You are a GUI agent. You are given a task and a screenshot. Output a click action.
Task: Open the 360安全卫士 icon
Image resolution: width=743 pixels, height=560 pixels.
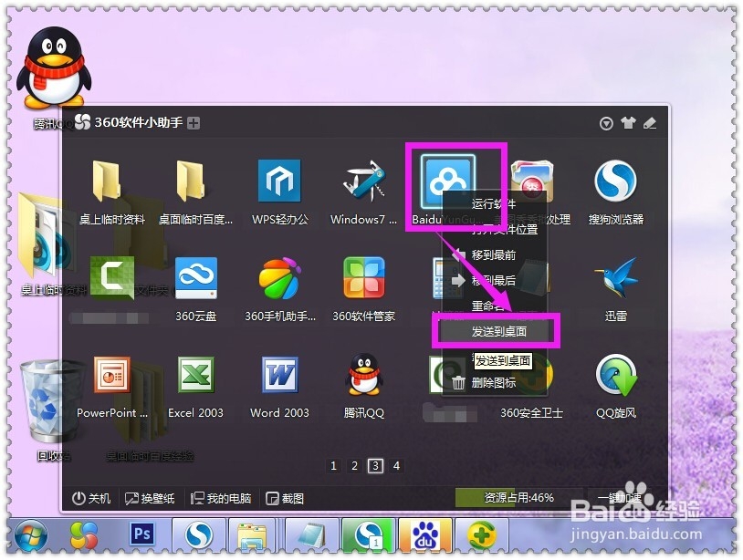click(x=540, y=376)
